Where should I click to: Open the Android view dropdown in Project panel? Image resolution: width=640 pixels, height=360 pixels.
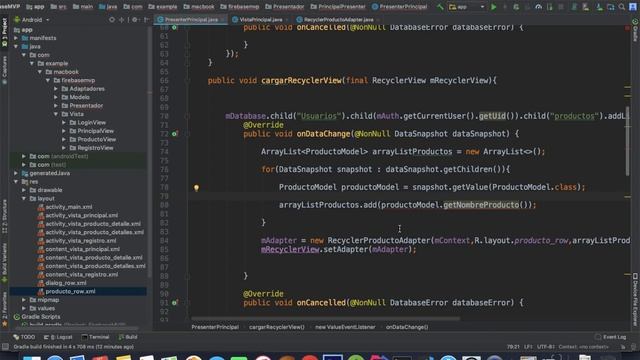(x=32, y=20)
